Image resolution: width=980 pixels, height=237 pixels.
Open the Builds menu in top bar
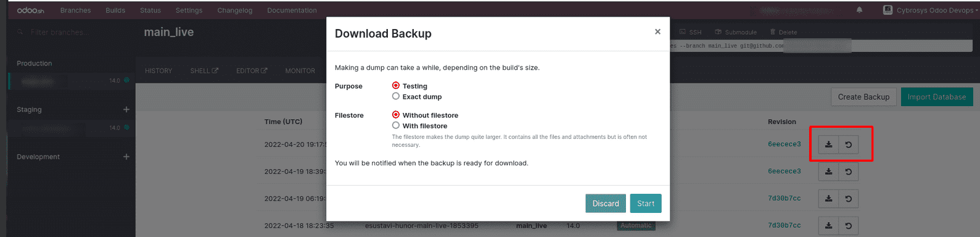coord(115,10)
